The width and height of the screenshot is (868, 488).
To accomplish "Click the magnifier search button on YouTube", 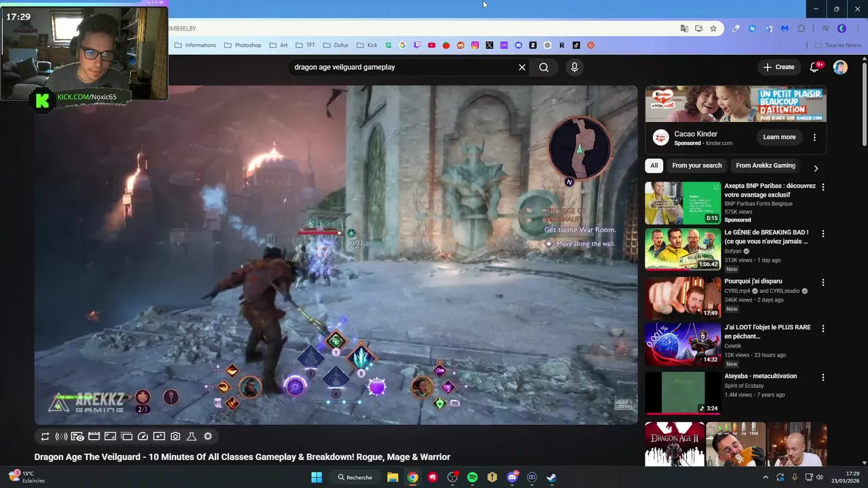I will point(544,67).
